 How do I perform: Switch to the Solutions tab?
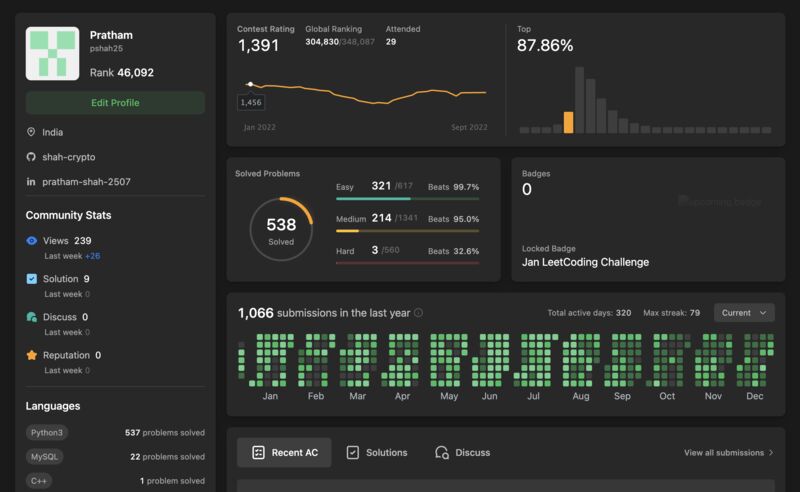point(377,453)
